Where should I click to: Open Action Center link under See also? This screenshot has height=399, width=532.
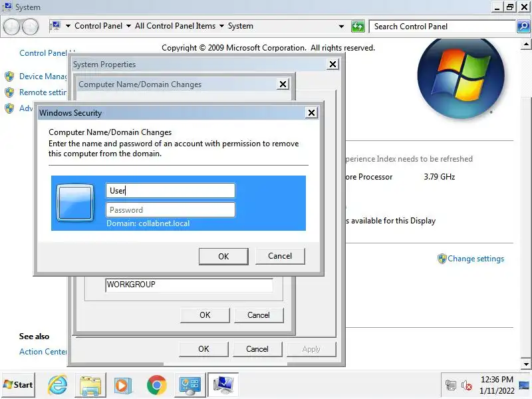pos(43,352)
